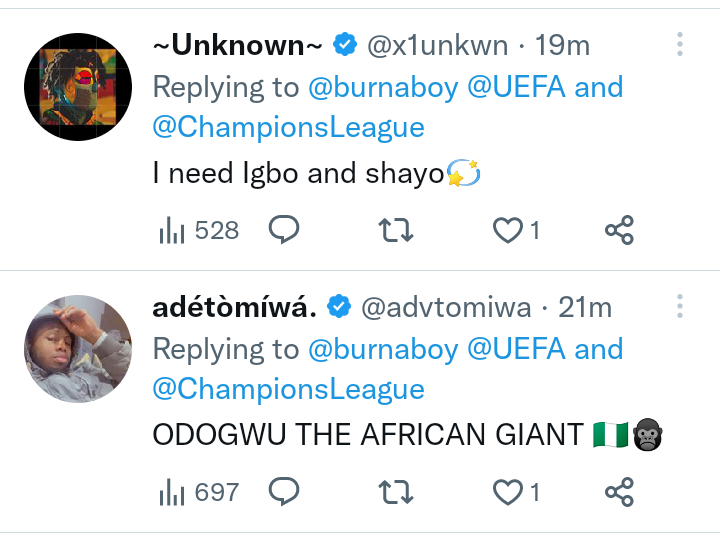The image size is (720, 539).
Task: Like the tweet by adétòmíwá
Action: click(509, 492)
